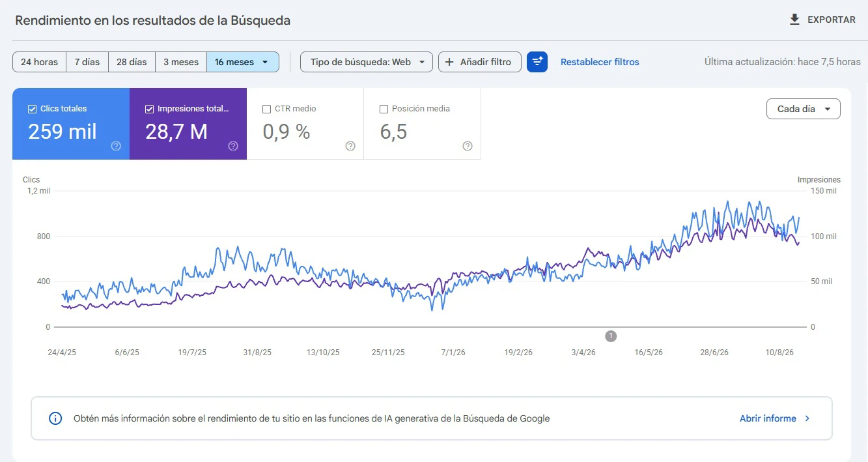This screenshot has height=462, width=868.
Task: Click the Impresiones axis title
Action: 819,180
